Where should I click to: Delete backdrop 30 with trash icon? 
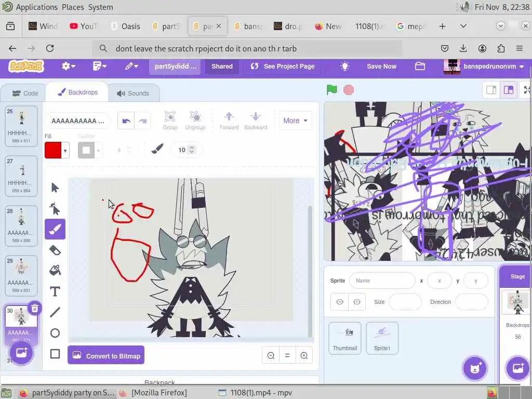click(x=35, y=309)
